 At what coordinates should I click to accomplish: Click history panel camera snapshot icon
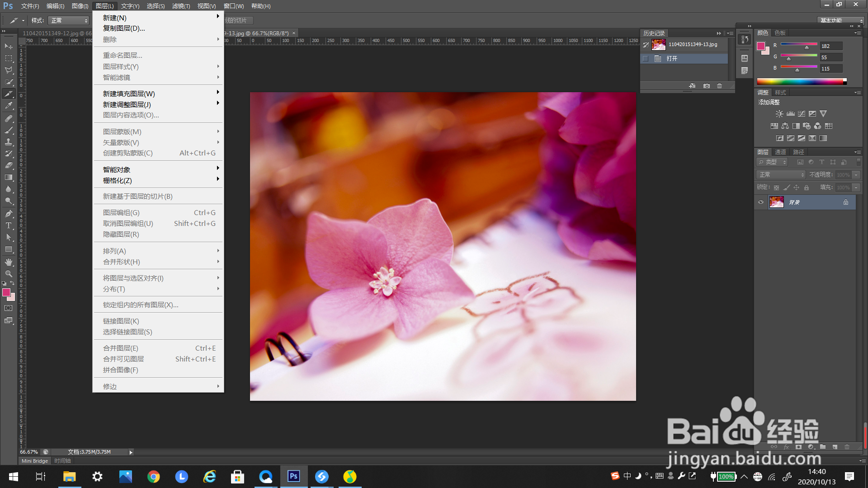(x=707, y=86)
